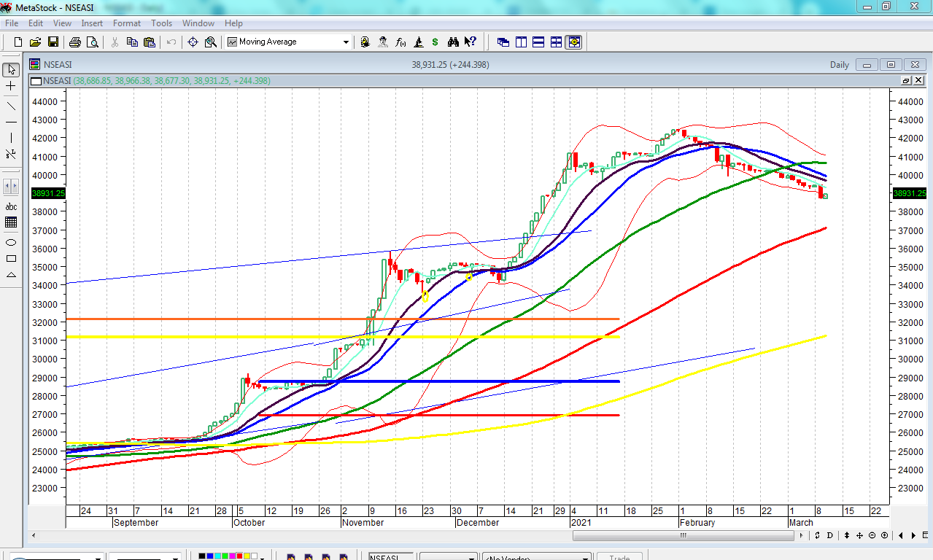Expand the Moving Average indicator dropdown
The height and width of the screenshot is (560, 933).
coord(346,42)
